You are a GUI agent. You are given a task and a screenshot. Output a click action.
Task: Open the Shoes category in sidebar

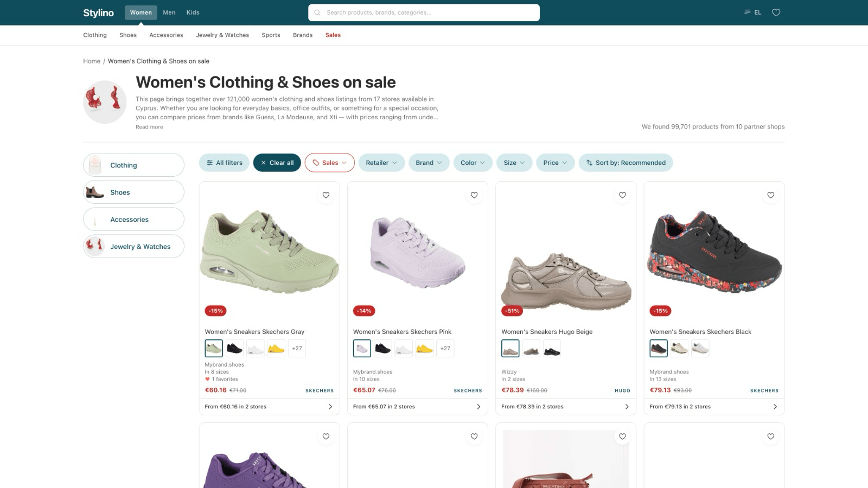click(133, 192)
